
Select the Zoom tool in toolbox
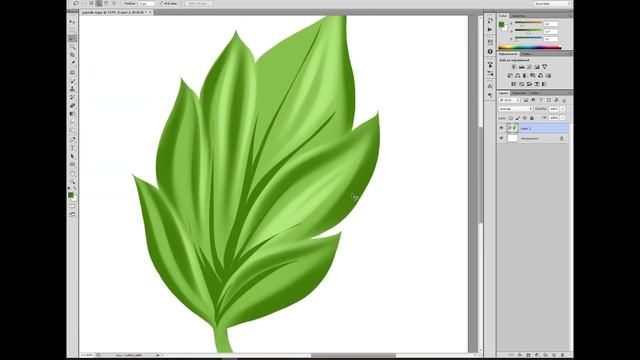72,182
